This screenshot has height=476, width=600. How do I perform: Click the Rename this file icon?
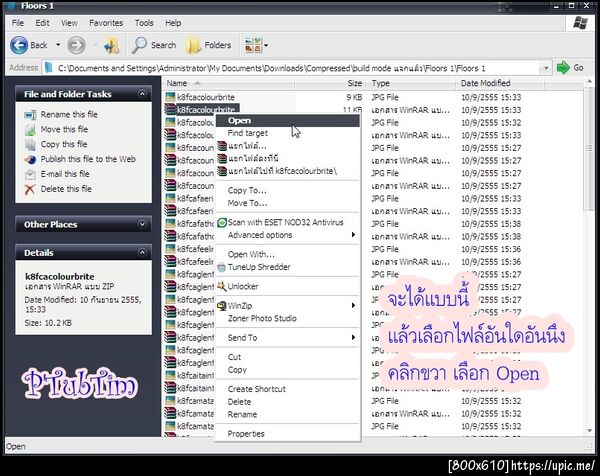pos(30,114)
